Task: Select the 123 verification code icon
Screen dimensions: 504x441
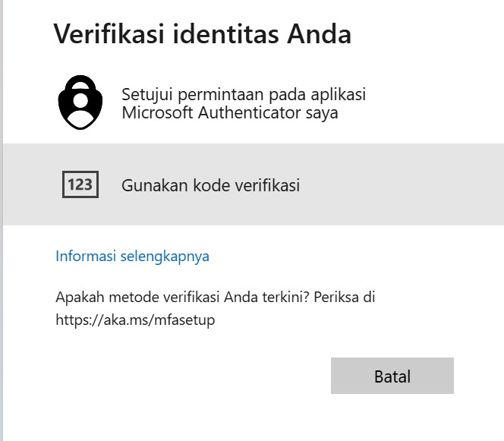Action: click(80, 184)
